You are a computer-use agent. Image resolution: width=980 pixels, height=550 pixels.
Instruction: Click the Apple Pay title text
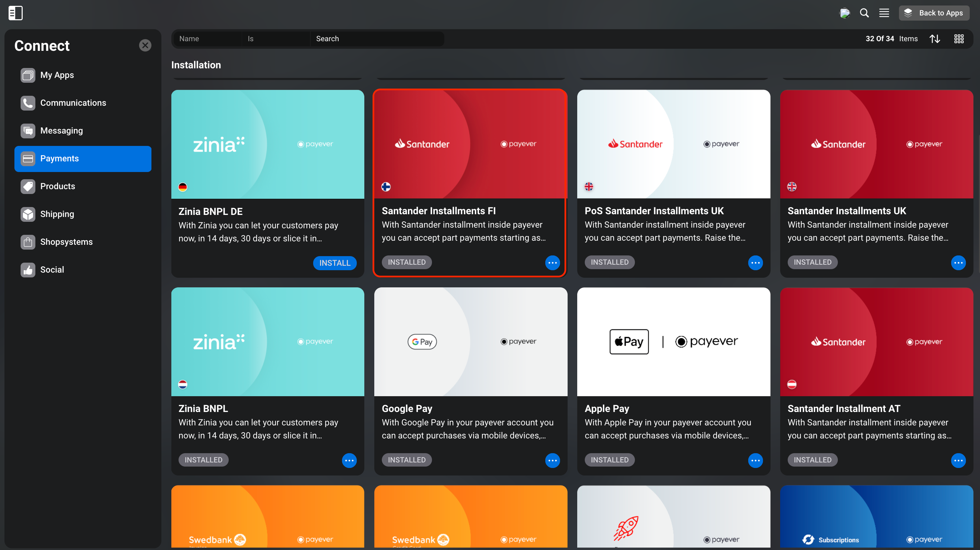tap(606, 409)
